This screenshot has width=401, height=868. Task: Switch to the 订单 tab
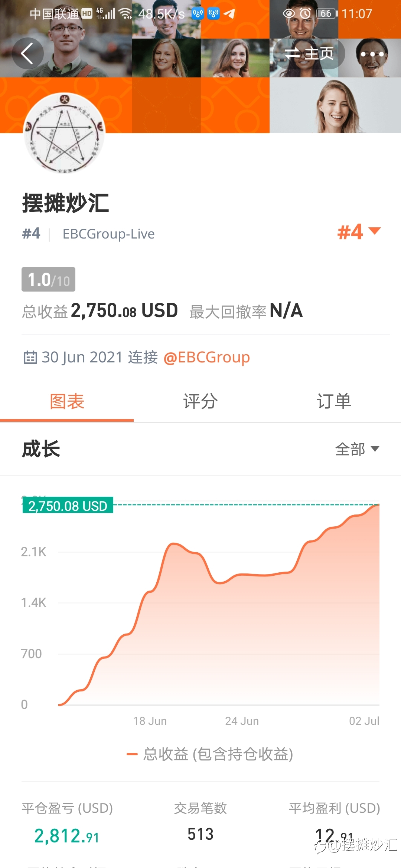coord(334,402)
